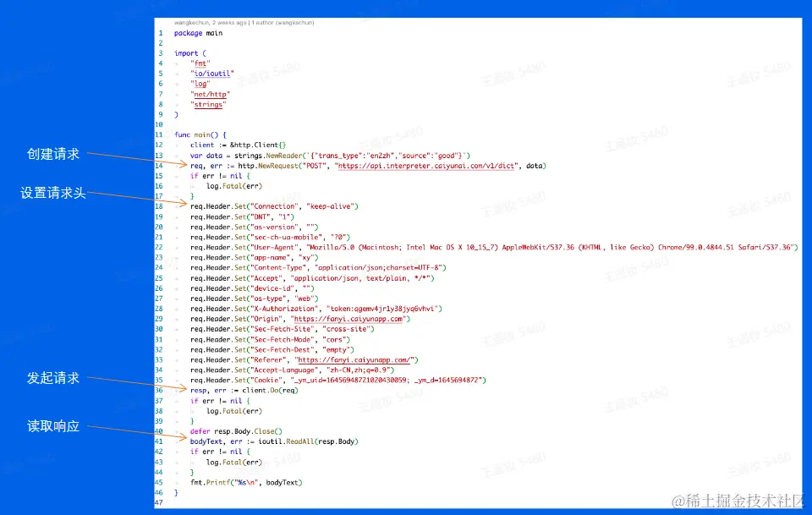Click the label "创建请求"
The image size is (812, 515).
(x=53, y=154)
